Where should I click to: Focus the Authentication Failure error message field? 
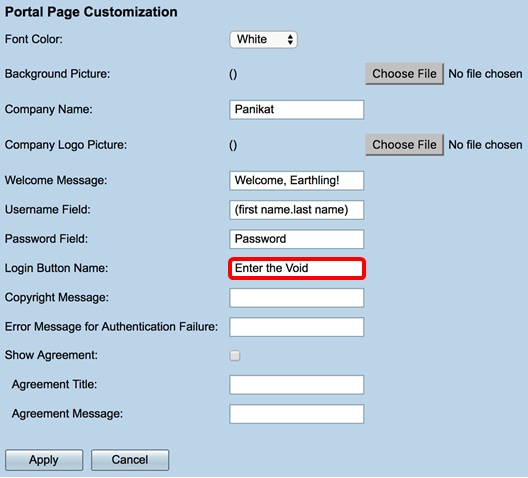297,327
